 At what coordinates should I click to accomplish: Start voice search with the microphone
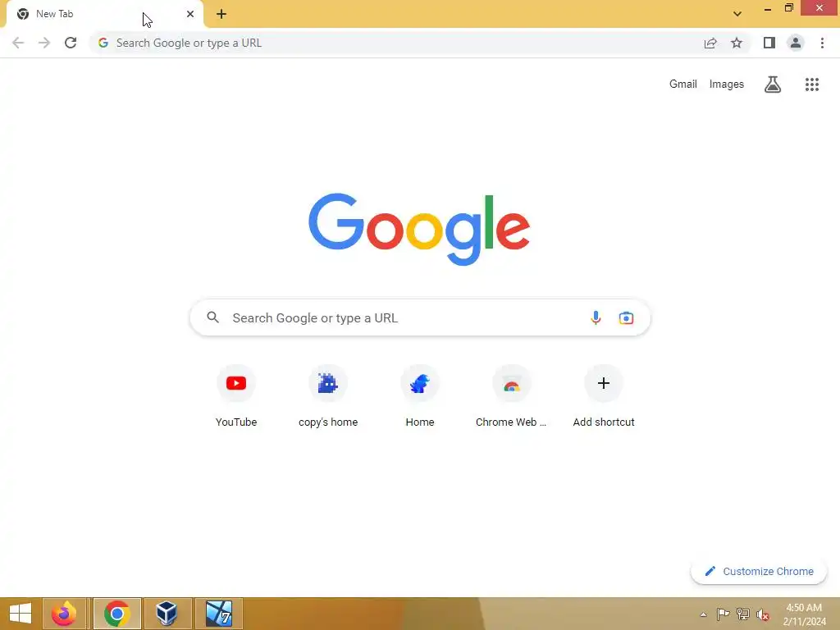click(x=596, y=317)
